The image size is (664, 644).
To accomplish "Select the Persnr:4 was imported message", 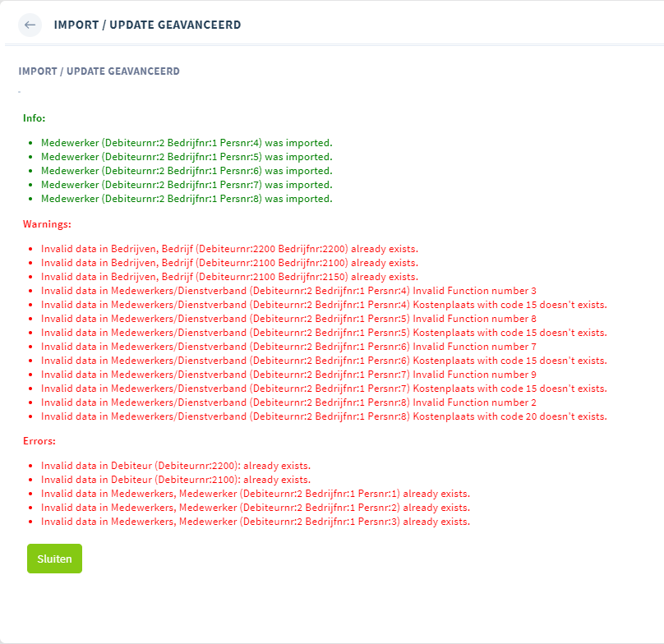I will click(187, 143).
